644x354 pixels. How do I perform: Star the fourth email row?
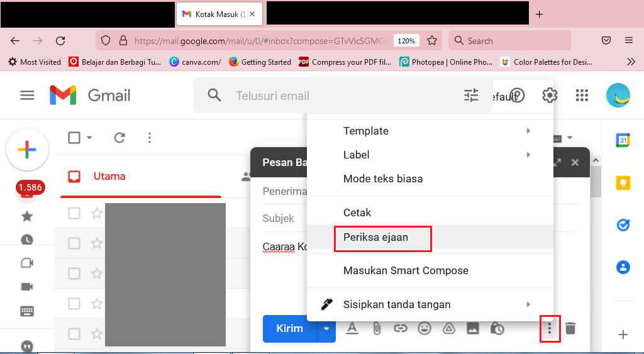click(x=96, y=304)
